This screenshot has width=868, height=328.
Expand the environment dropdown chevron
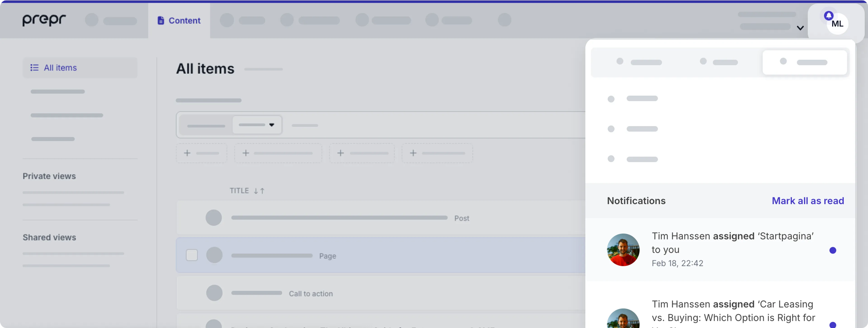800,28
